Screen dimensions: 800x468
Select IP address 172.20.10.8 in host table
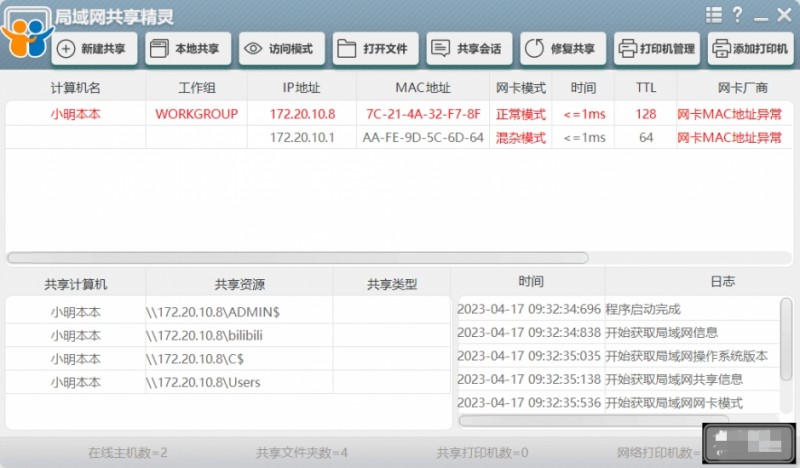click(302, 114)
